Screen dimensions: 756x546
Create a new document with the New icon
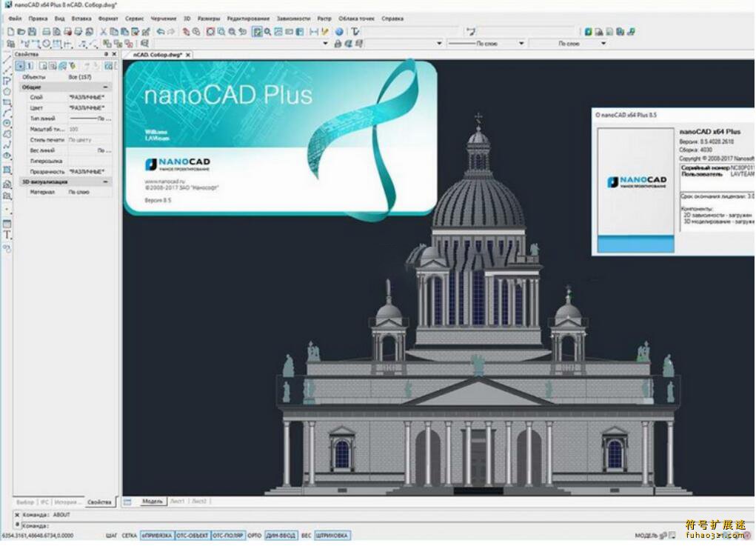pyautogui.click(x=10, y=32)
